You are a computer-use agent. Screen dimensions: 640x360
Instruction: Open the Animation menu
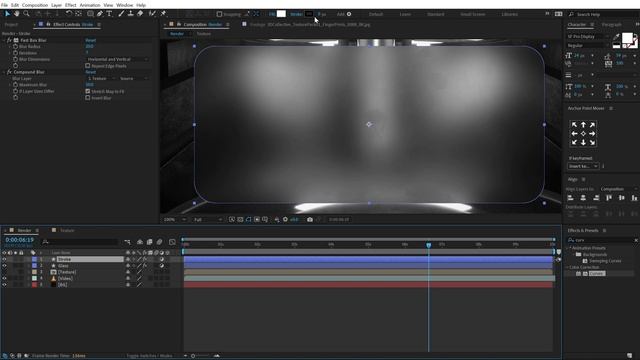pos(90,5)
